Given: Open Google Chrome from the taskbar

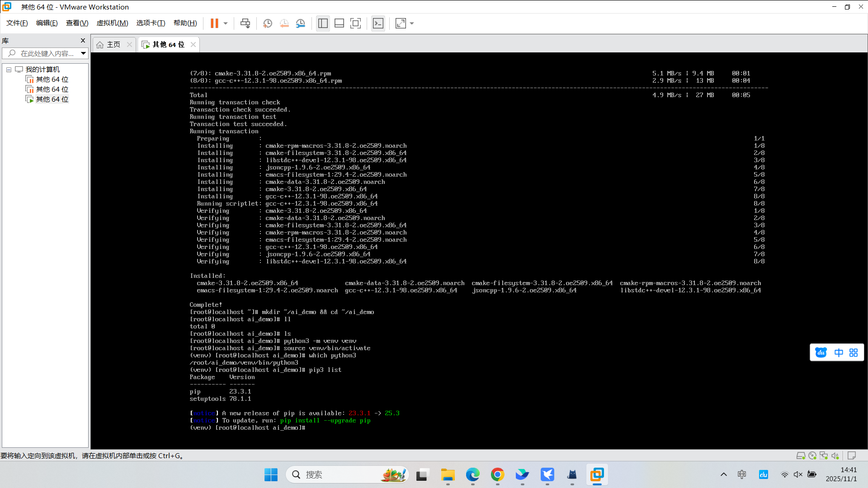Looking at the screenshot, I should click(497, 474).
